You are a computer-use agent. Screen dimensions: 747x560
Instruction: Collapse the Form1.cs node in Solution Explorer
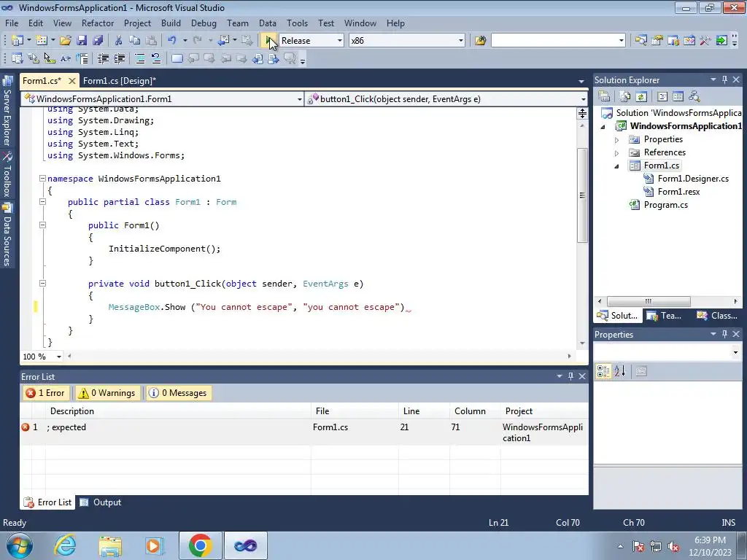tap(616, 166)
